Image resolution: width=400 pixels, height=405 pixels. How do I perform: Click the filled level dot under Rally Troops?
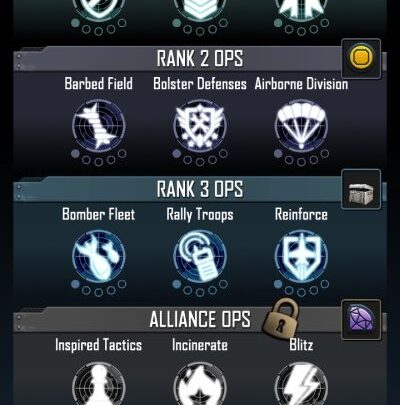[177, 284]
